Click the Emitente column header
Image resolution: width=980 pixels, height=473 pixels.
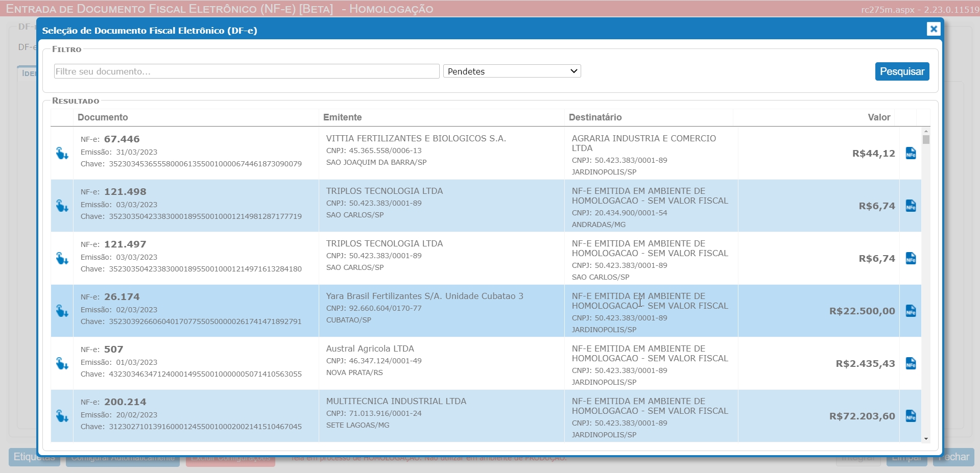tap(342, 117)
